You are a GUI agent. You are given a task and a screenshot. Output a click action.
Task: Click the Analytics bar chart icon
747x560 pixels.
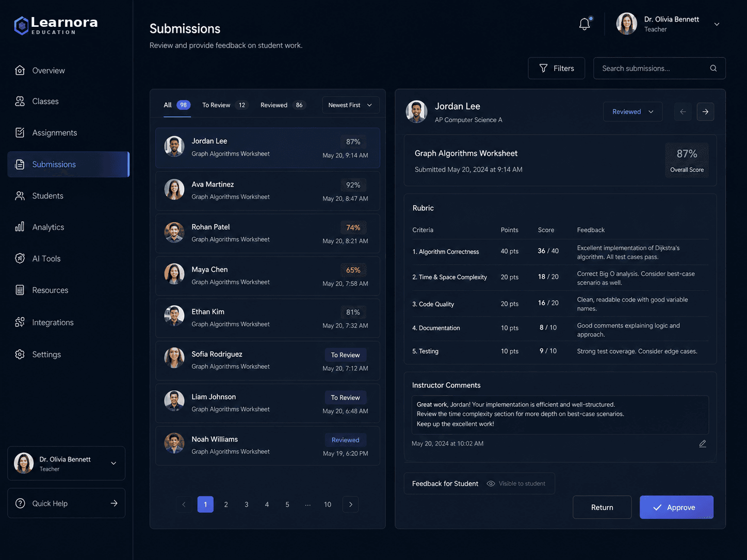20,227
